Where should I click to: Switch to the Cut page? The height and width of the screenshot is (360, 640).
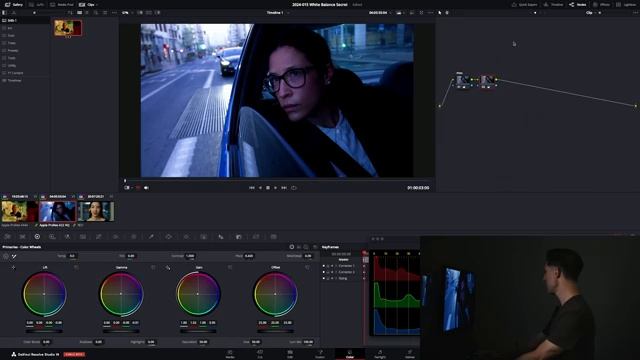(260, 354)
